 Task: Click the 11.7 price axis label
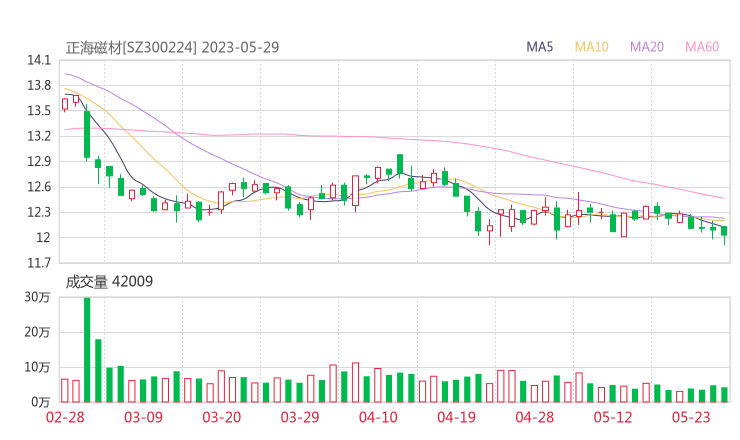point(39,263)
